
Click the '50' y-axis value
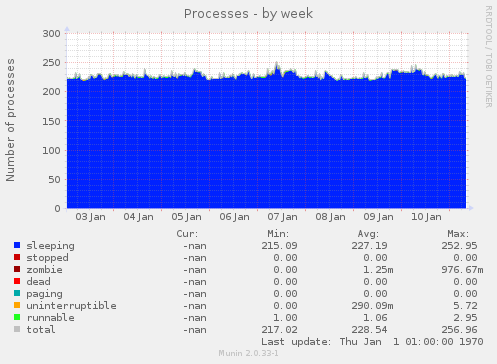(55, 180)
